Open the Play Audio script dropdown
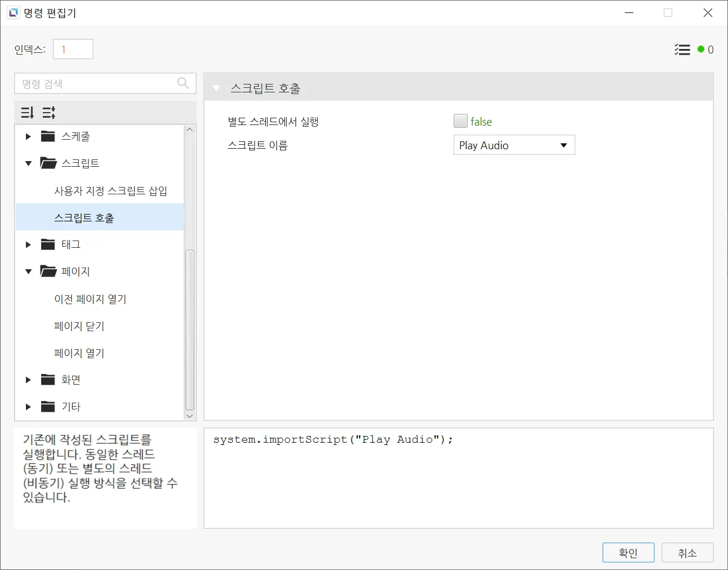The width and height of the screenshot is (728, 570). [x=514, y=145]
